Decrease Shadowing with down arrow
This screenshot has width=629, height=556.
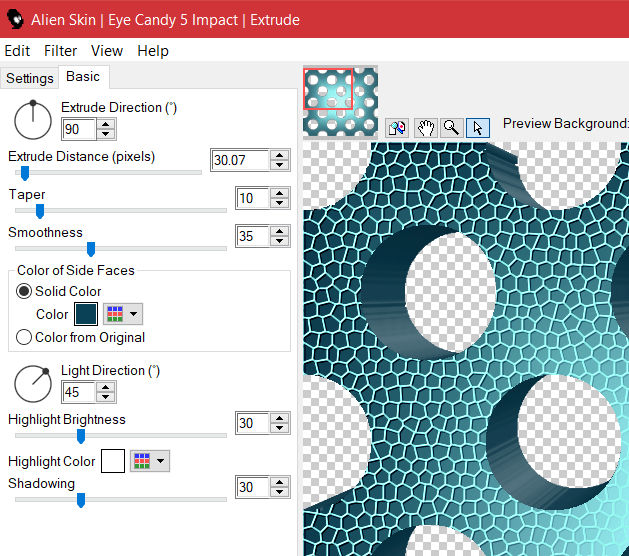280,492
